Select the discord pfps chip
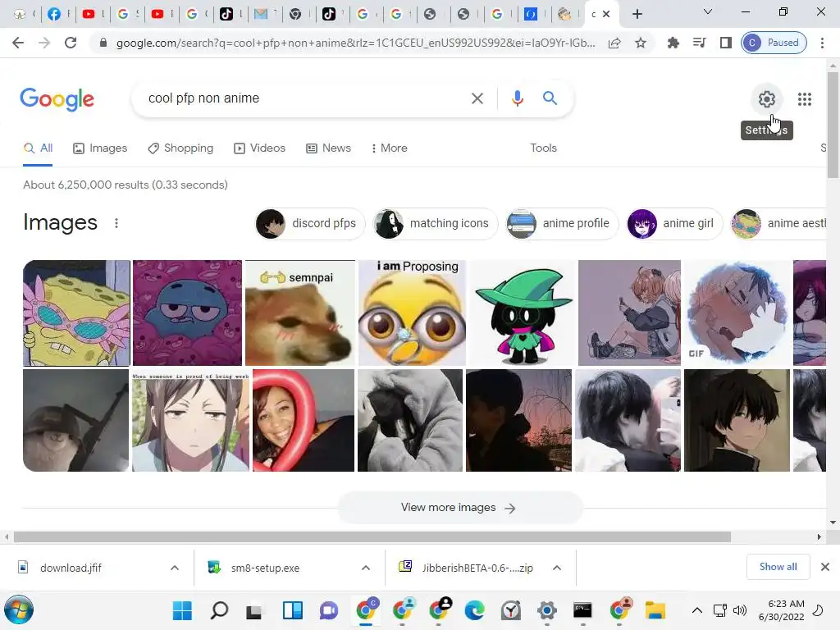The width and height of the screenshot is (840, 630). click(x=309, y=223)
